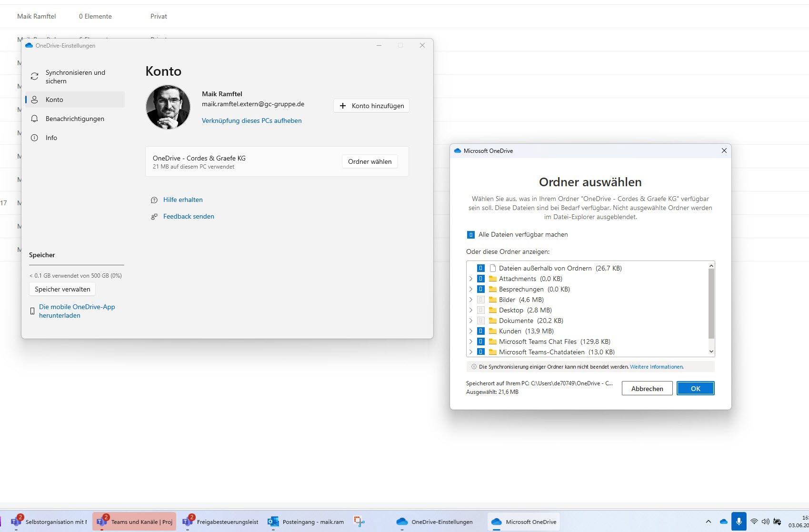The height and width of the screenshot is (532, 809).
Task: Click the person icon beside Konto
Action: [x=34, y=100]
